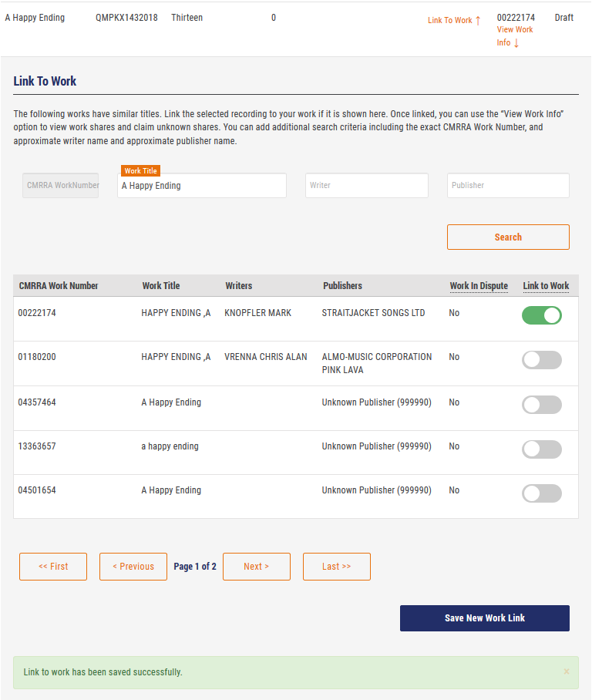The image size is (592, 700).
Task: Enable link toggle for work 04501654
Action: point(542,493)
